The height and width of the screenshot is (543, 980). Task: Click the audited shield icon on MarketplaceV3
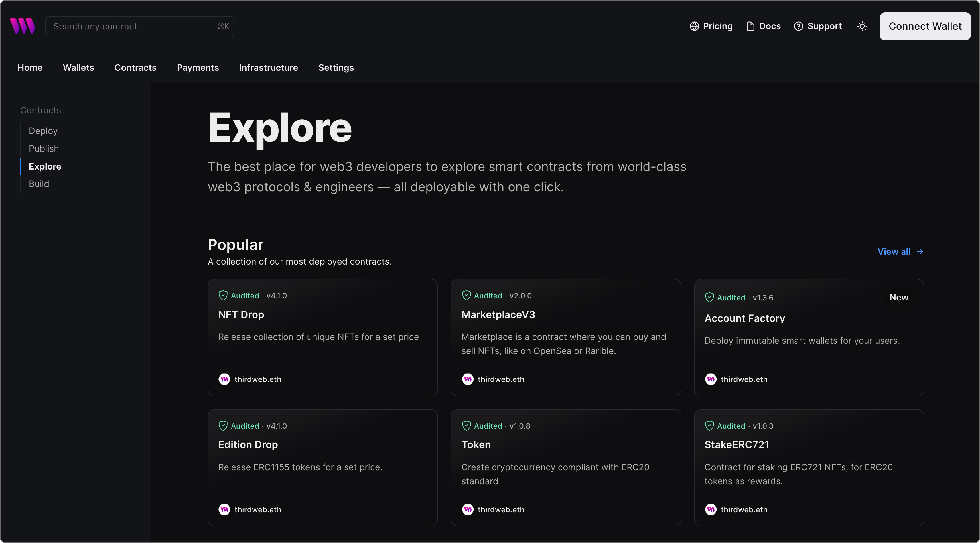click(466, 295)
